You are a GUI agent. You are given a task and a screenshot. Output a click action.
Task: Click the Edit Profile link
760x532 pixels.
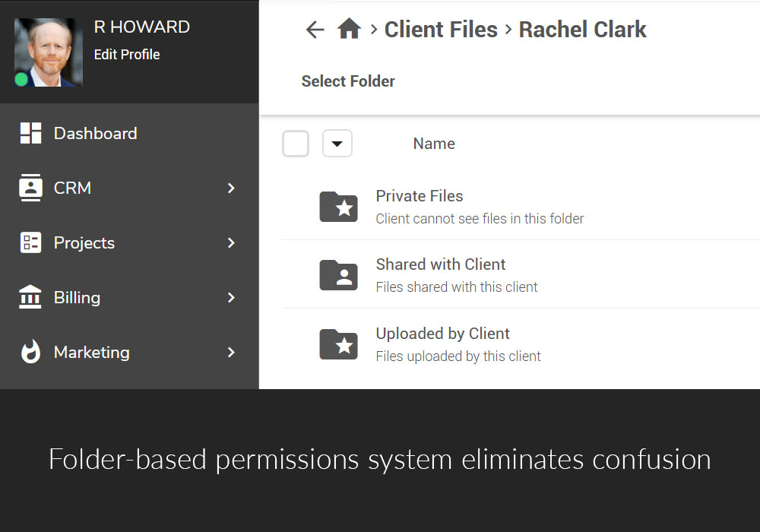pos(127,55)
